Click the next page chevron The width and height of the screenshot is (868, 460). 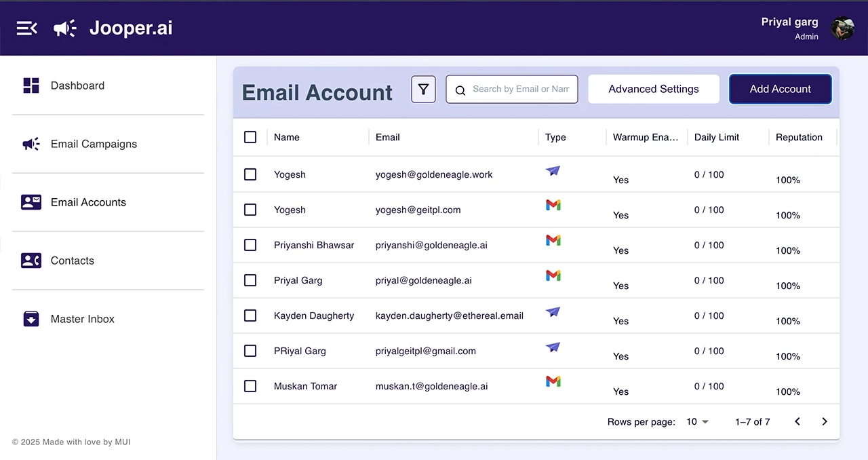(825, 421)
